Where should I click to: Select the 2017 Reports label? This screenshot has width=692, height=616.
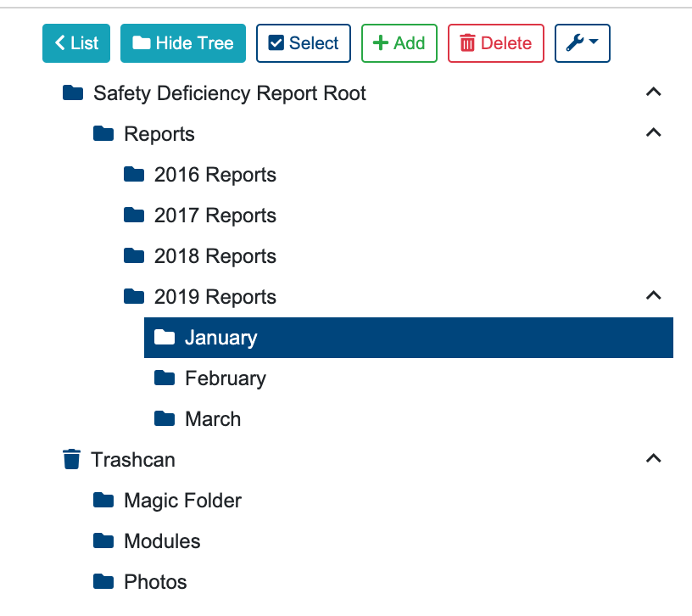[x=215, y=216]
